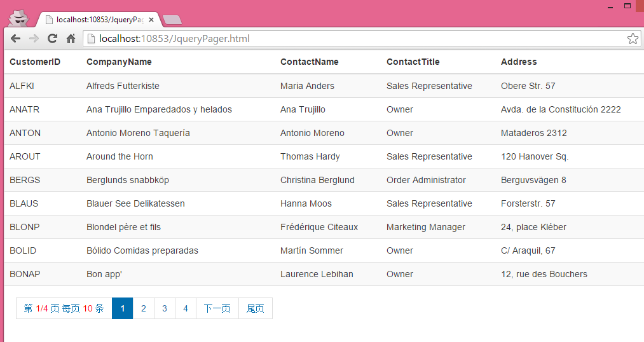Click the 下一页 next page button
The width and height of the screenshot is (644, 342).
coord(217,308)
